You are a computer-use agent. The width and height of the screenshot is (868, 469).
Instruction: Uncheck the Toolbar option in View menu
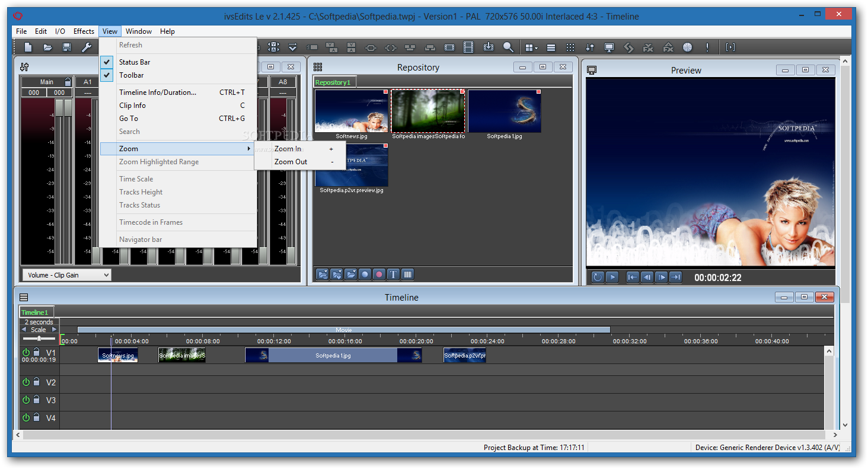click(x=132, y=75)
